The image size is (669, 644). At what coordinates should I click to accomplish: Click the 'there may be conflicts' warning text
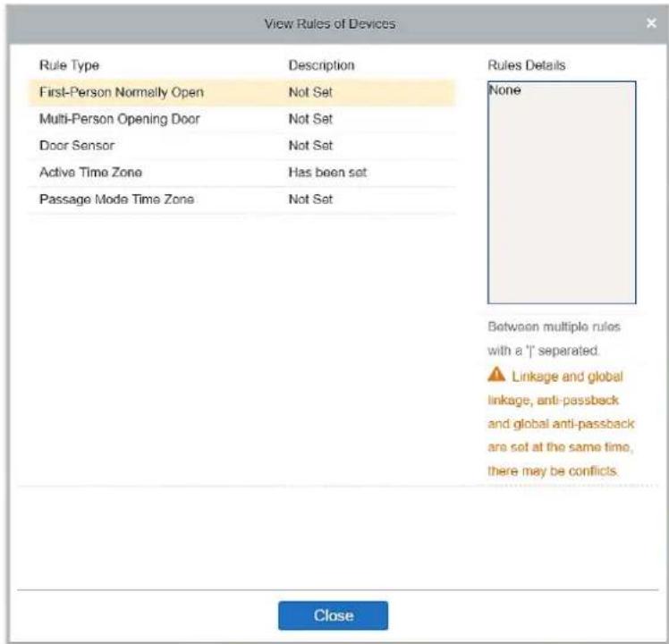[553, 471]
